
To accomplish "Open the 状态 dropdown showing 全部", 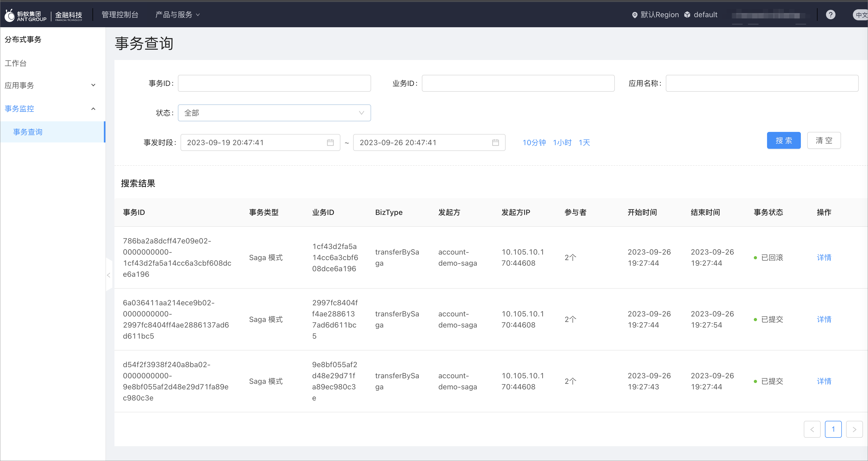I will point(274,113).
